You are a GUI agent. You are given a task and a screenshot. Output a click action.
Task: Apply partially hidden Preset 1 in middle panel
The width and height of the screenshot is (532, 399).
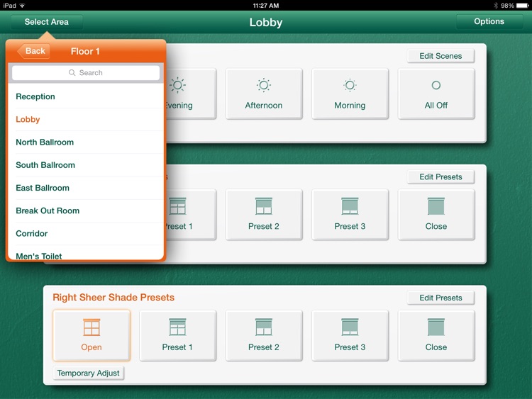[x=191, y=215]
